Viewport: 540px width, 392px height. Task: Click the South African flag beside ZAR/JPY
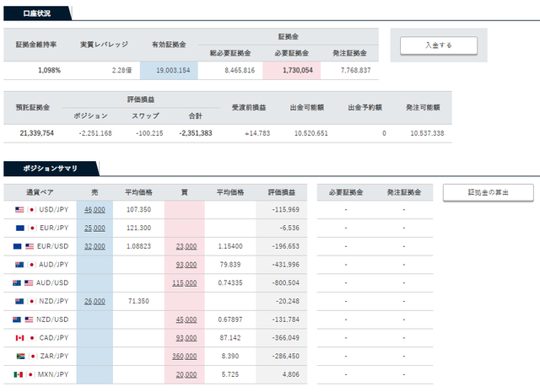pos(20,357)
